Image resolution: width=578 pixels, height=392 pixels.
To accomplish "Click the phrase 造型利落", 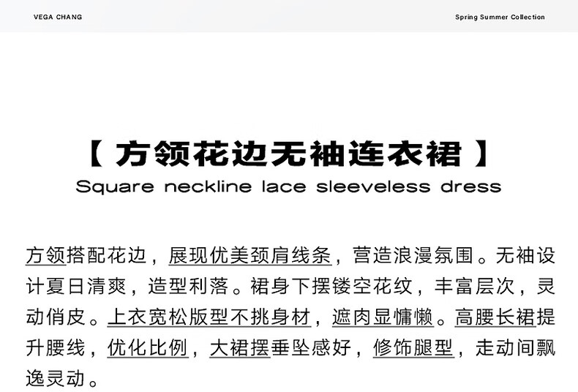I will 188,286.
